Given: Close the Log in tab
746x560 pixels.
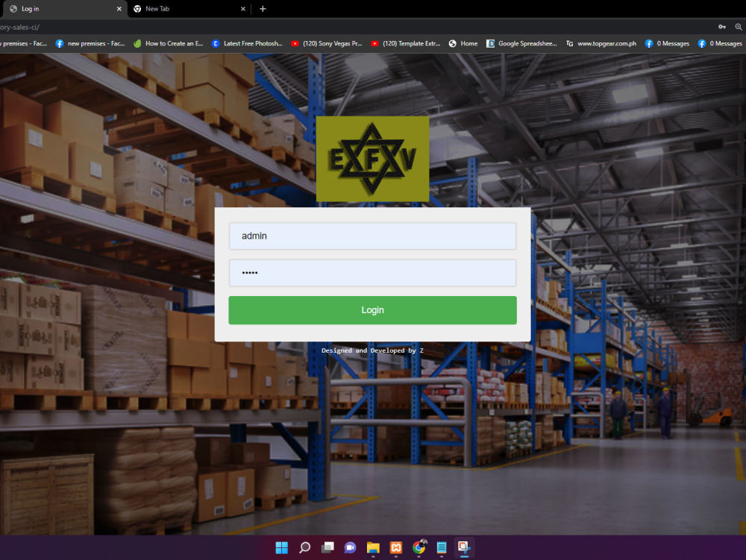Looking at the screenshot, I should click(119, 8).
